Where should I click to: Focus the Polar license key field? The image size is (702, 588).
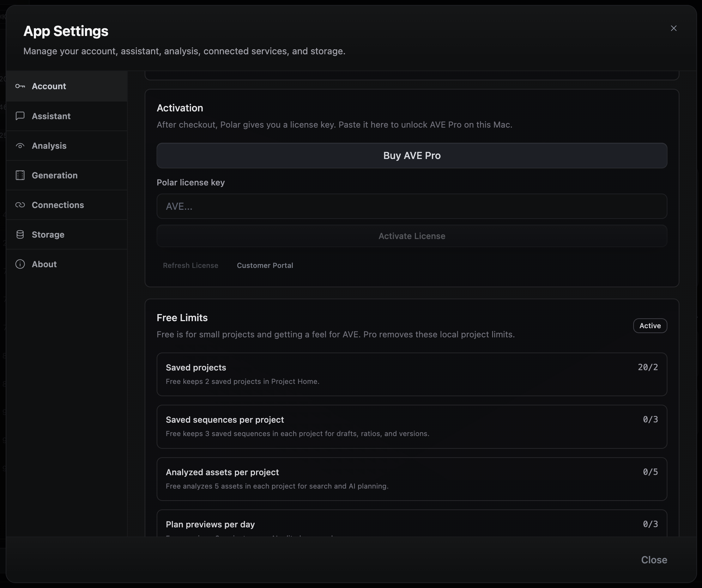coord(412,206)
